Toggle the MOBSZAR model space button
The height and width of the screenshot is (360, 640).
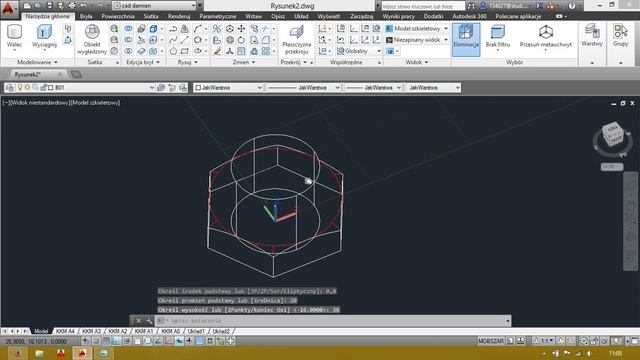coord(491,341)
